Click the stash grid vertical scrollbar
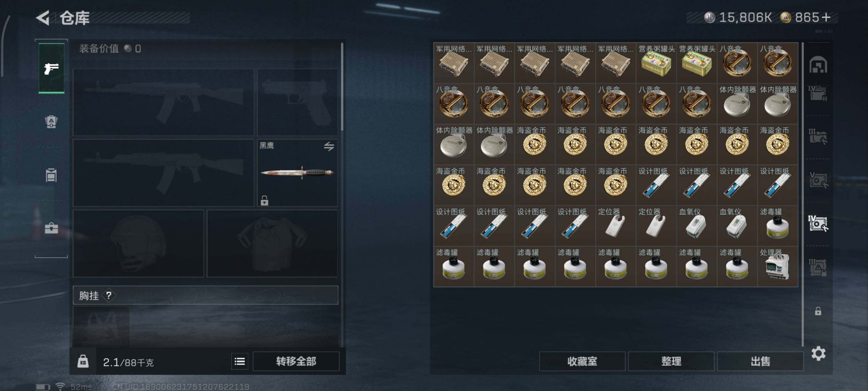 (802, 194)
